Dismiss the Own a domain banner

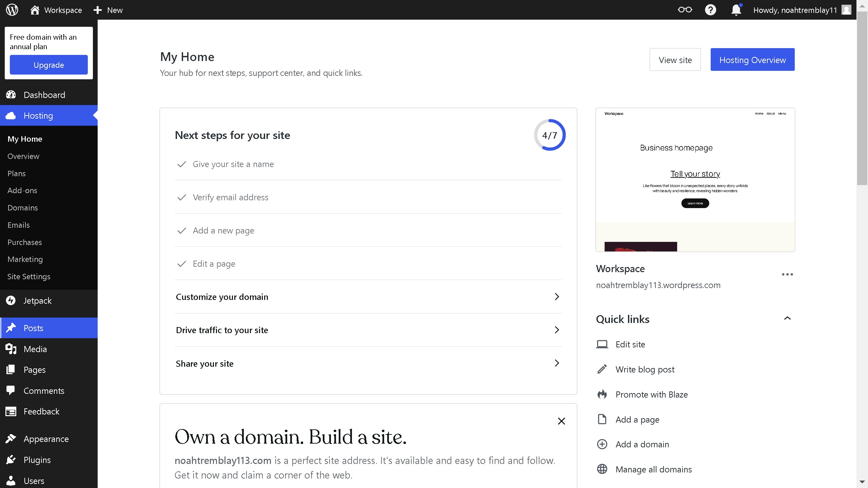[x=561, y=421]
